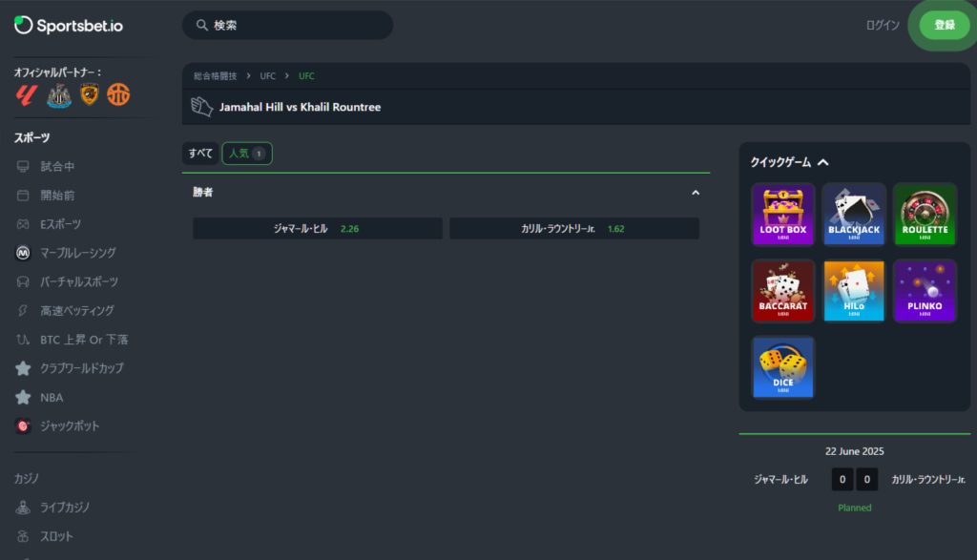Click the Eスポーツ gamepad icon

[23, 224]
